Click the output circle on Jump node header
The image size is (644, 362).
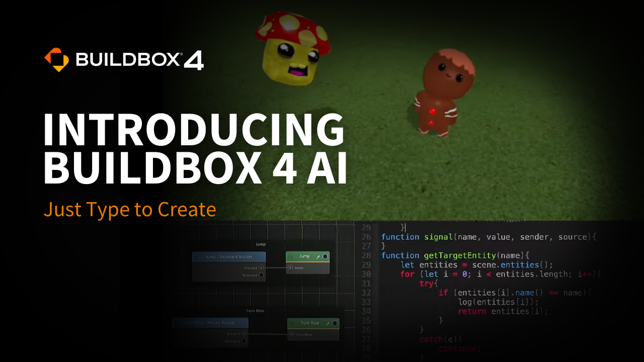[325, 256]
